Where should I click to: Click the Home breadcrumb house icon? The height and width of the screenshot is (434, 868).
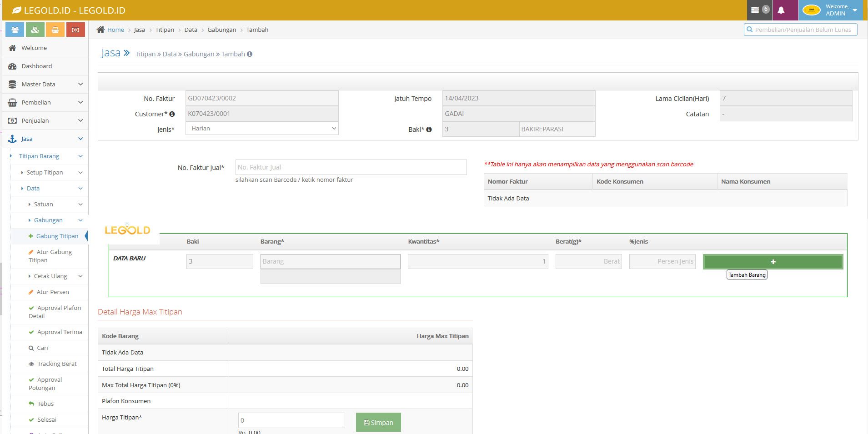[100, 29]
